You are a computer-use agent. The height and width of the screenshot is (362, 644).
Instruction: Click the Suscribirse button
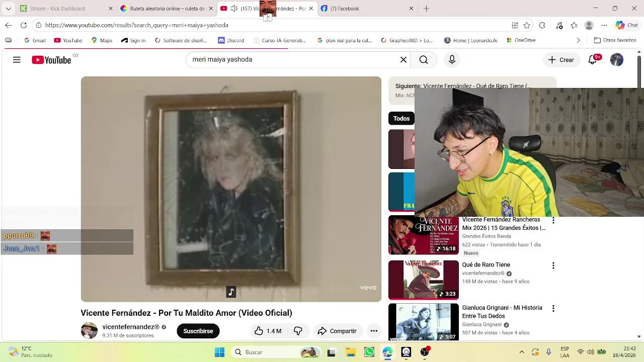(x=198, y=331)
